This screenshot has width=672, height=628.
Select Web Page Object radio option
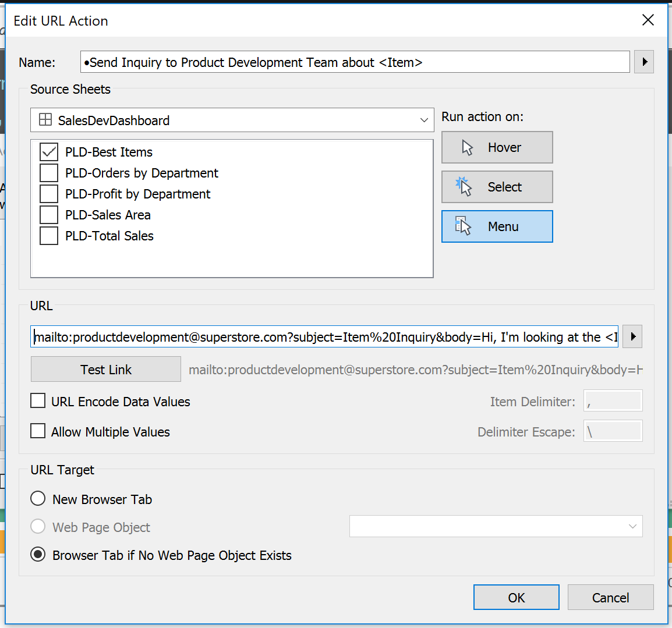(x=38, y=527)
